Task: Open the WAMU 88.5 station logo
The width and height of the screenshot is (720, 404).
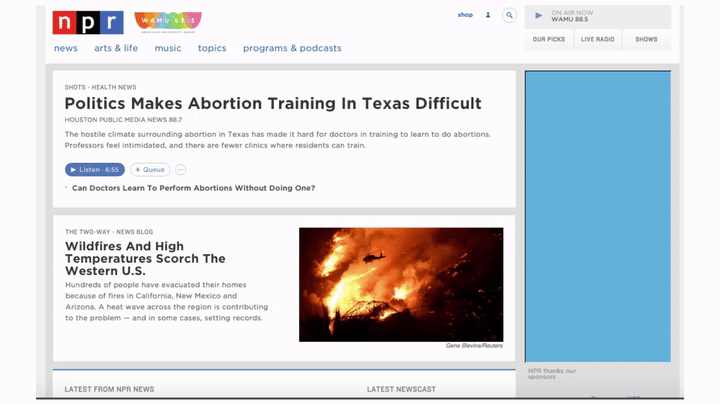Action: 168,21
